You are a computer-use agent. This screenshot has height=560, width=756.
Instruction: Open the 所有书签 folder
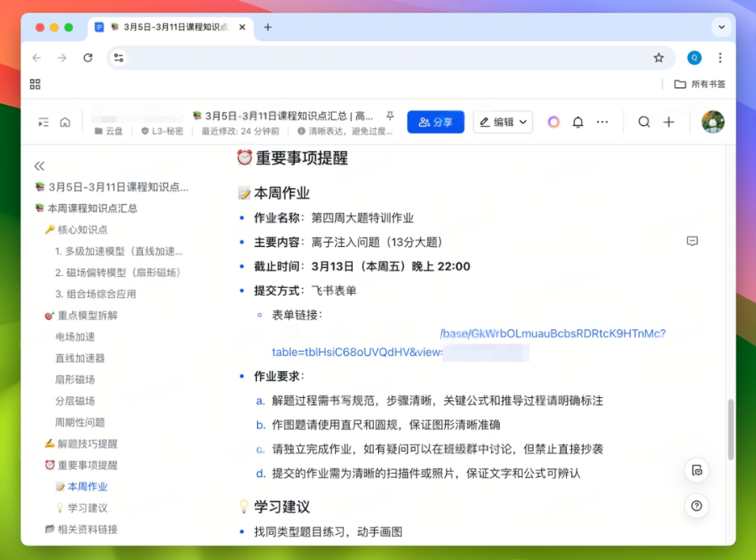[700, 84]
